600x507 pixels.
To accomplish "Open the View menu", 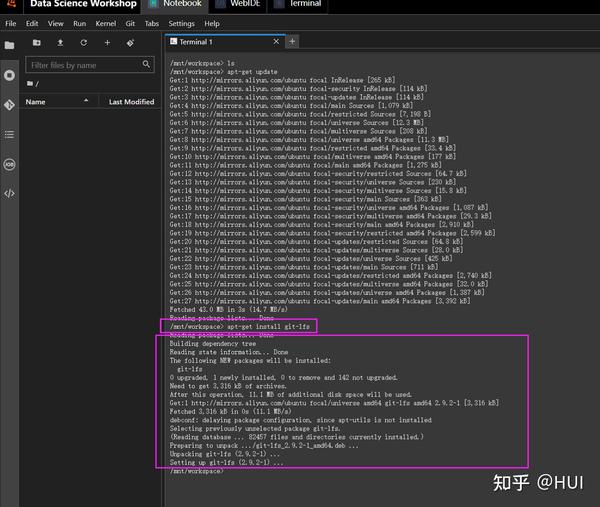I will click(55, 23).
